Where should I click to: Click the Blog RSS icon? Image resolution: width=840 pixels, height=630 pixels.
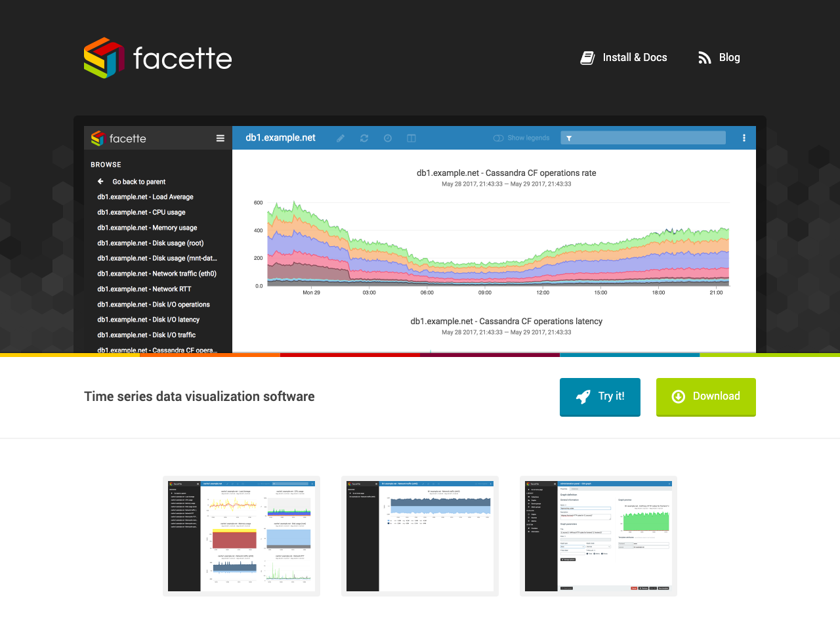pos(703,58)
